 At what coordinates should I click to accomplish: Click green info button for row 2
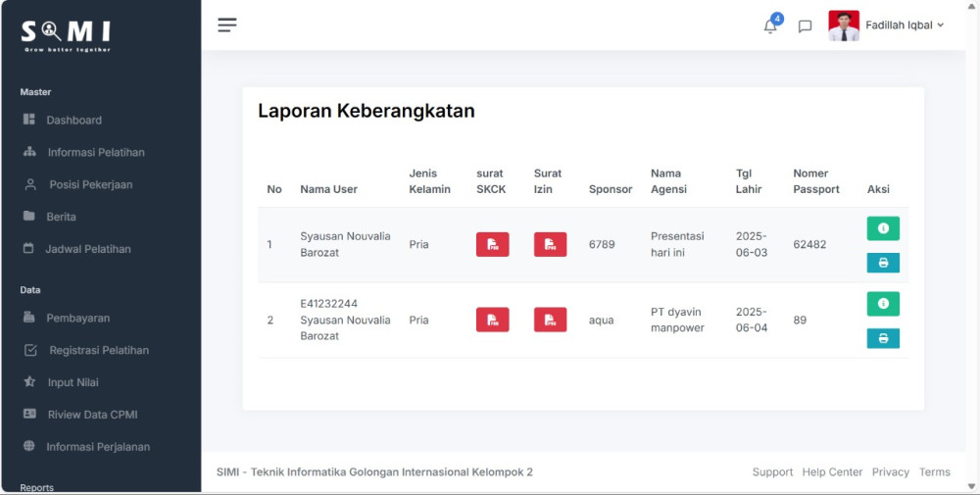point(882,304)
